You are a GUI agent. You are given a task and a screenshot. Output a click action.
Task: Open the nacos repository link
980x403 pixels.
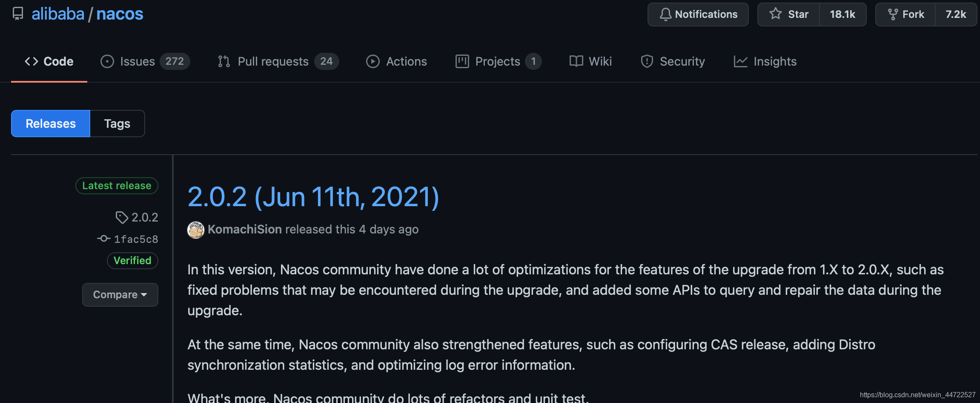pyautogui.click(x=120, y=14)
